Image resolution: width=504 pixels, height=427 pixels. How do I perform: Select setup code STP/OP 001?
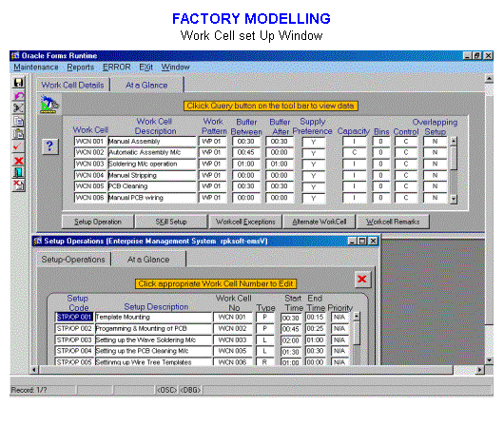click(74, 317)
